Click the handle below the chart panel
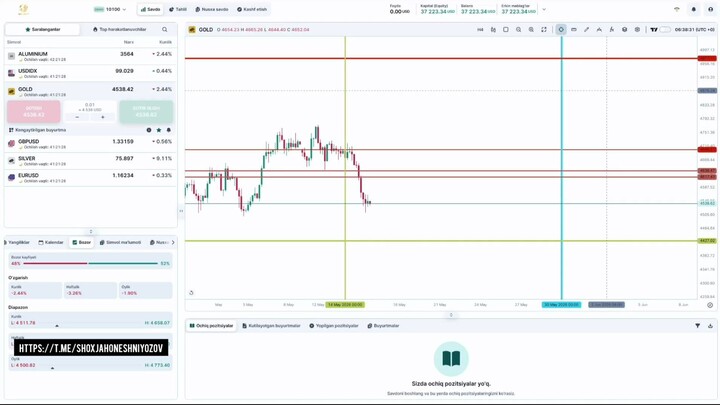 [x=451, y=315]
